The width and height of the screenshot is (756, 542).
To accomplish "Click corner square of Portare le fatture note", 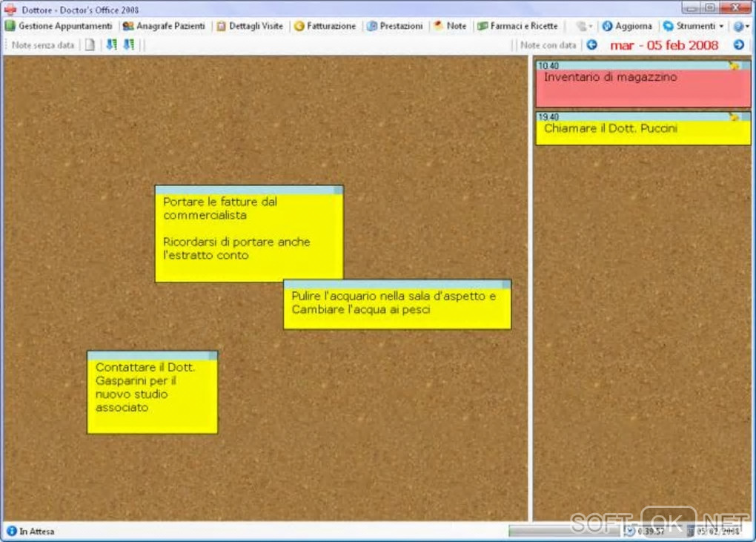I will [x=339, y=190].
